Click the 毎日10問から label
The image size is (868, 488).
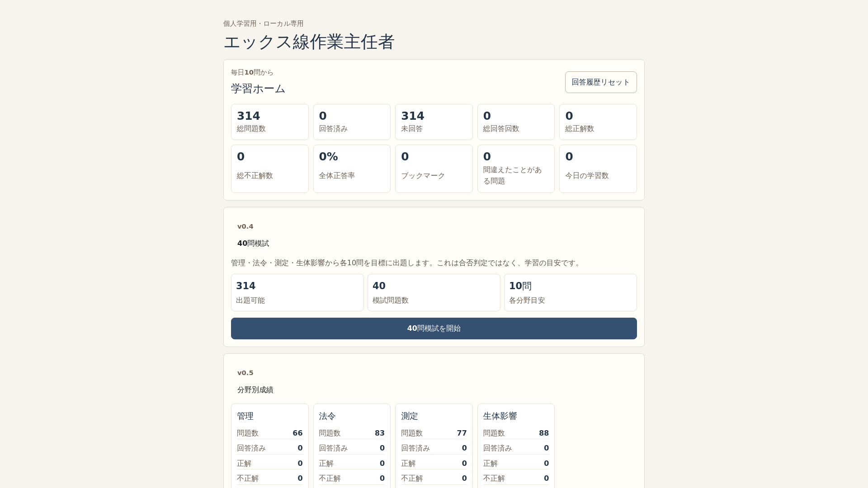[x=252, y=72]
